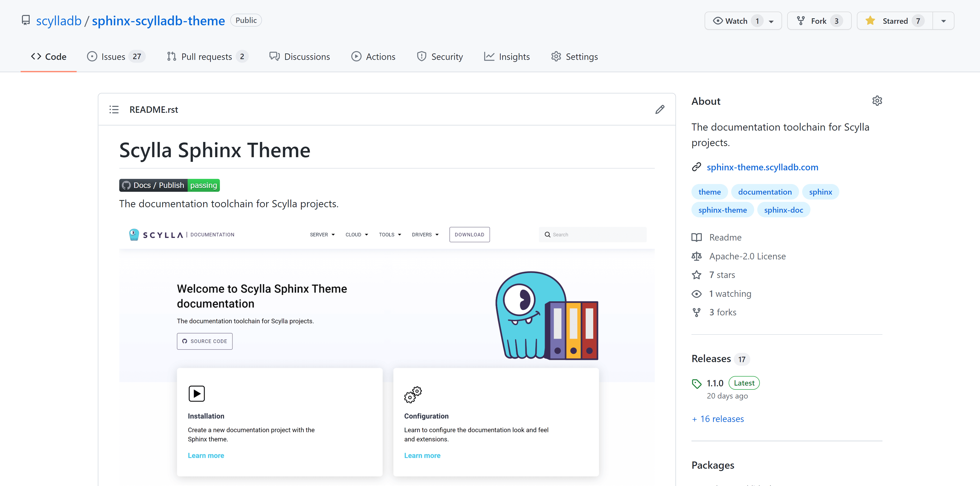980x486 pixels.
Task: View the 7 stars stargazers link
Action: [722, 275]
